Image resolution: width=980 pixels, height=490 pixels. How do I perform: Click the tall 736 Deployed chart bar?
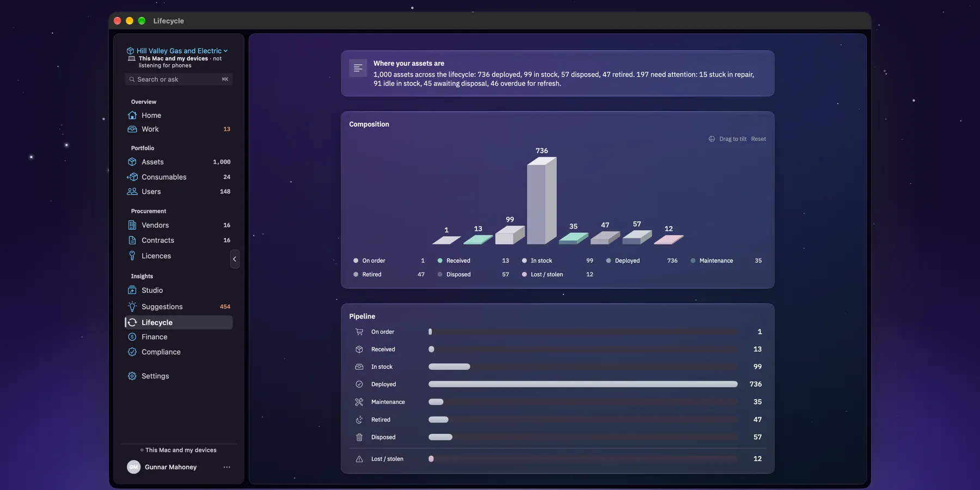point(542,200)
